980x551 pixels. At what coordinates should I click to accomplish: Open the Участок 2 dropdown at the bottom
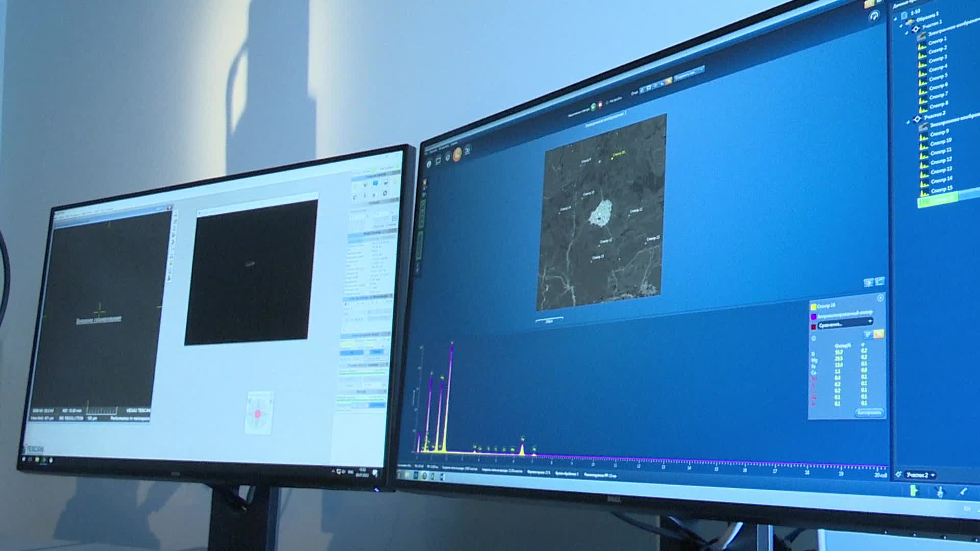click(x=920, y=475)
